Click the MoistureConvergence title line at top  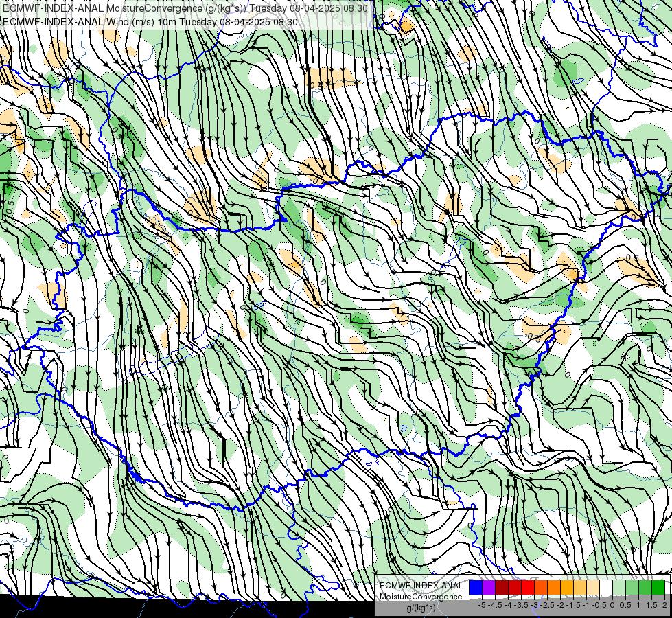point(185,8)
